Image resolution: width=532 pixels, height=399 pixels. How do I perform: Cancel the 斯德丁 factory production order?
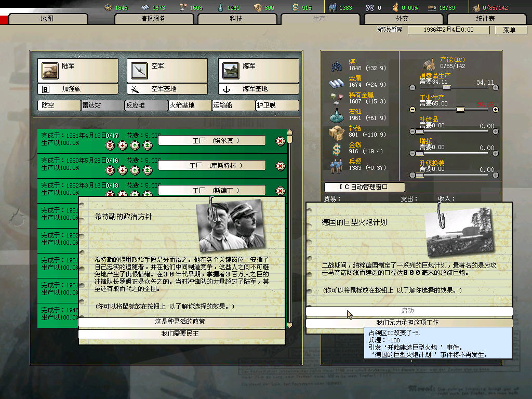pyautogui.click(x=280, y=191)
